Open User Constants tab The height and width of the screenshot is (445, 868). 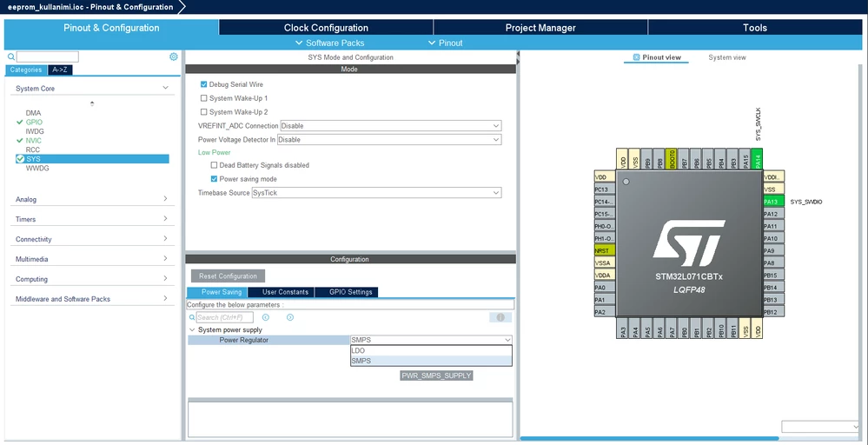[x=282, y=292]
